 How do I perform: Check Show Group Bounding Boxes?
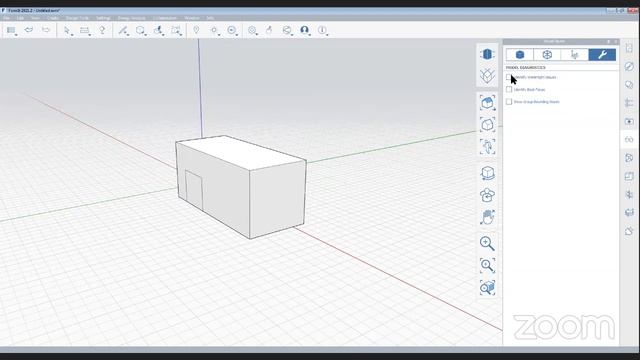[509, 102]
